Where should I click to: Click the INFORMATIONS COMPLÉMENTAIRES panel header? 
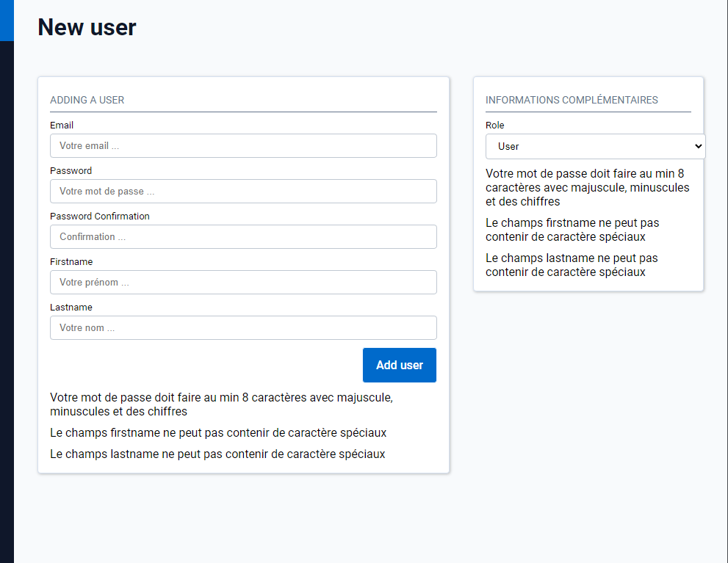572,100
